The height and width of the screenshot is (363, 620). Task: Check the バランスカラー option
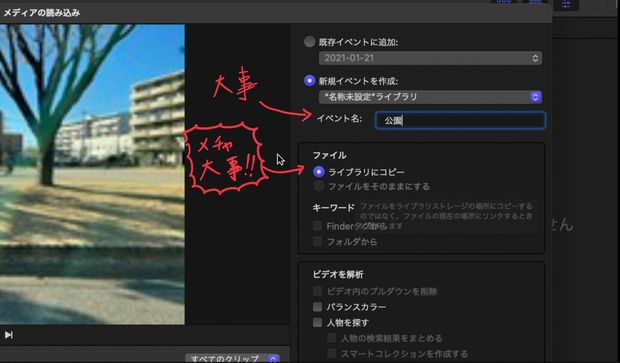(x=317, y=306)
